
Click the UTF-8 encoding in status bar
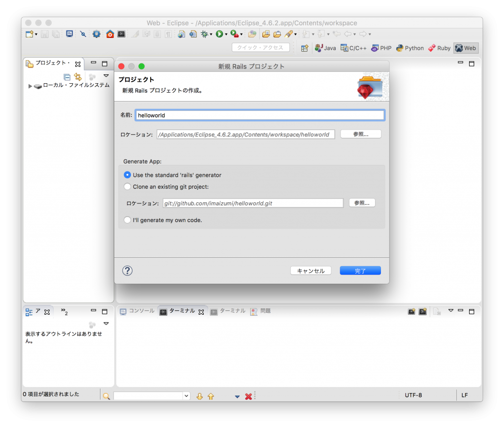tap(413, 395)
